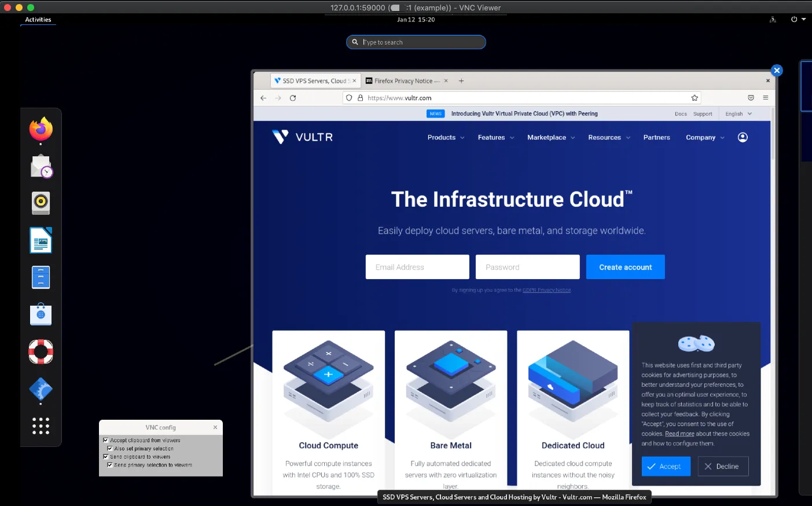The height and width of the screenshot is (506, 812).
Task: Open the English language dropdown
Action: [x=738, y=113]
